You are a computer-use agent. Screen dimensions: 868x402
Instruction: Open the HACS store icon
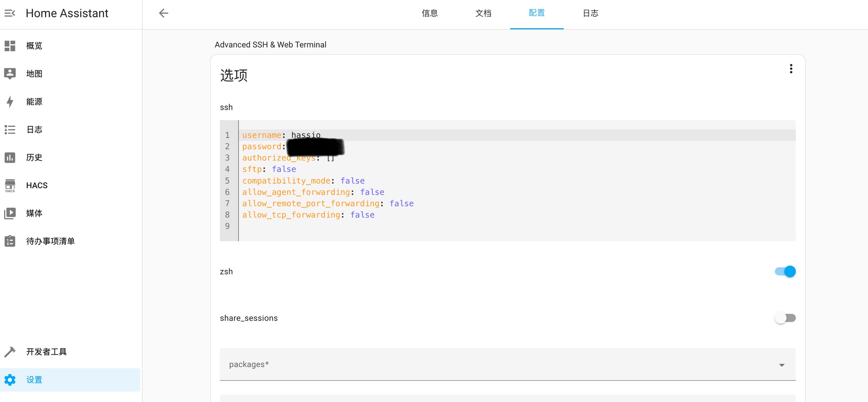10,185
